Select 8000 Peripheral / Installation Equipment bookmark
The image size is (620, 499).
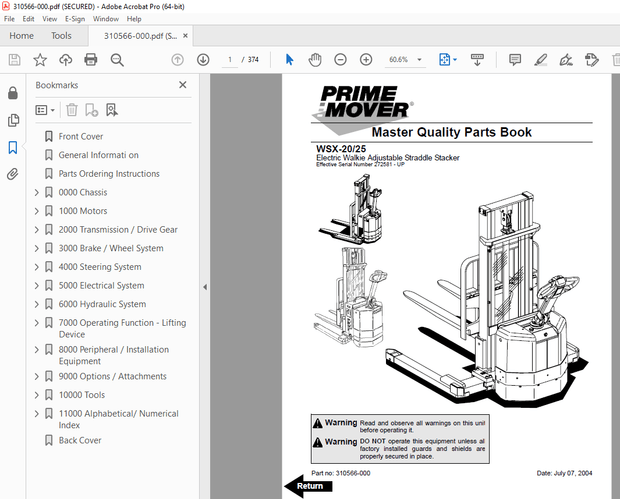point(114,355)
